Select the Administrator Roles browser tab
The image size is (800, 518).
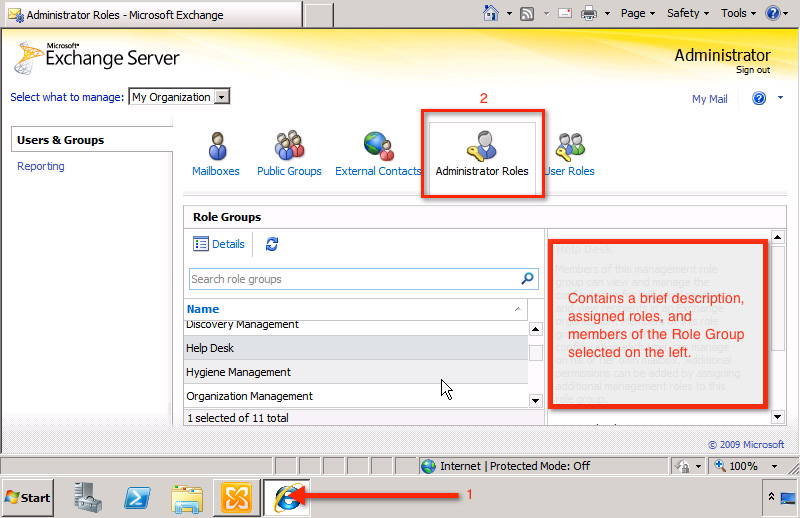pyautogui.click(x=153, y=15)
